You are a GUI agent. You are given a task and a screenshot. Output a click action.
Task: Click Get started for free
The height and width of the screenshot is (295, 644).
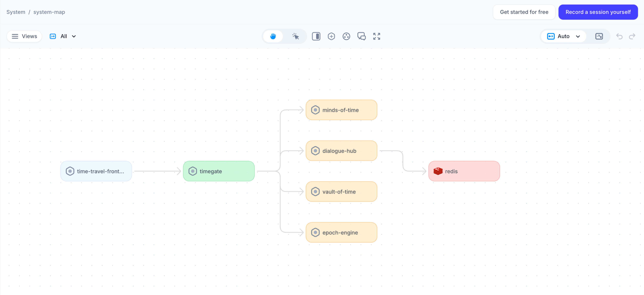click(524, 12)
